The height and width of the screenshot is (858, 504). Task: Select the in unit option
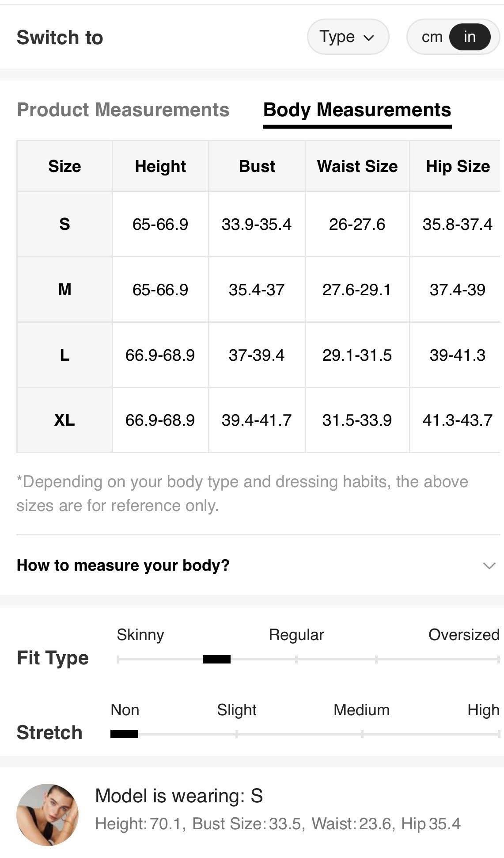click(x=470, y=37)
